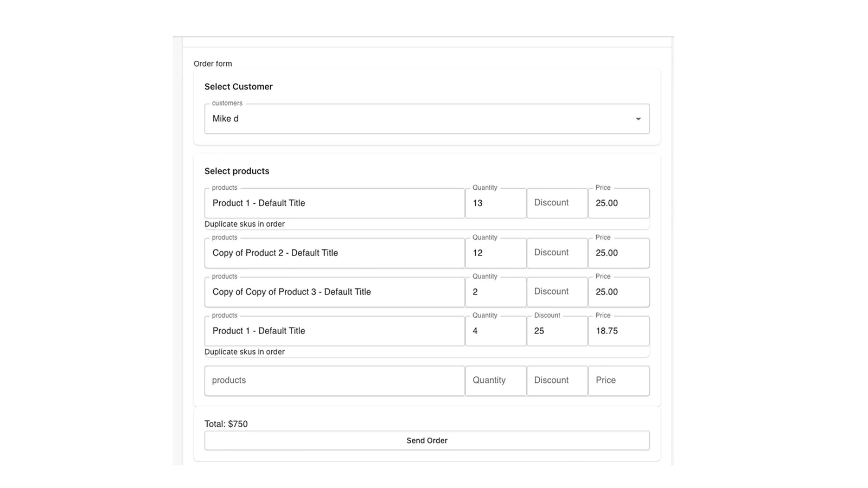Click quantity field showing 12
Screen dimensions: 868x488
[x=495, y=253]
